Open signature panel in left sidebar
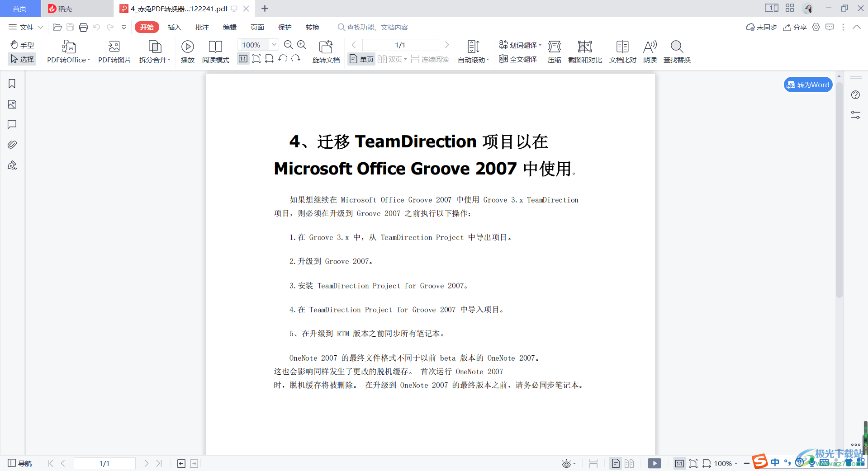The image size is (868, 471). (12, 165)
